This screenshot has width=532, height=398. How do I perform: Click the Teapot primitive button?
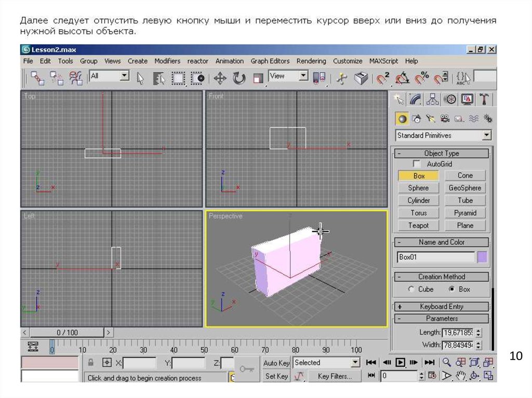(x=418, y=226)
